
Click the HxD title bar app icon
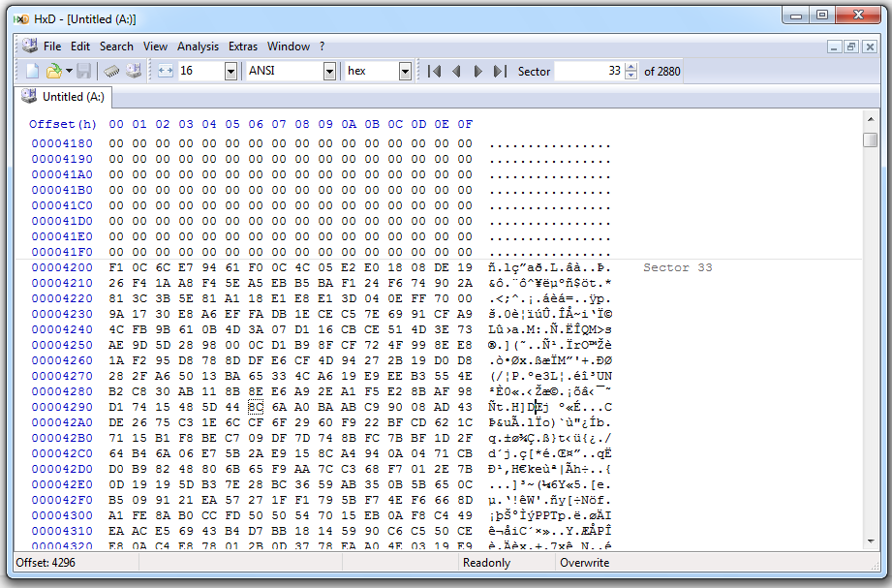click(21, 19)
